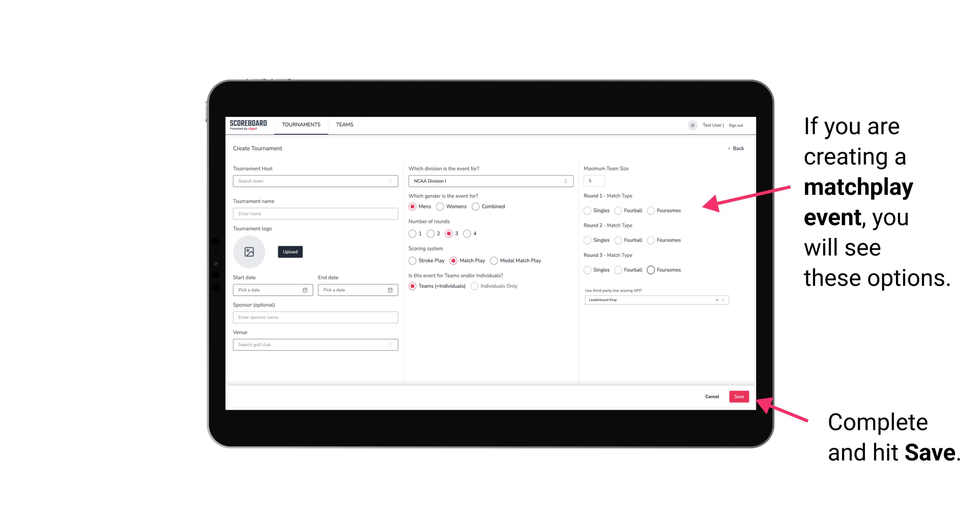The image size is (980, 527).
Task: Switch to the TOURNAMENTS tab
Action: pos(301,125)
